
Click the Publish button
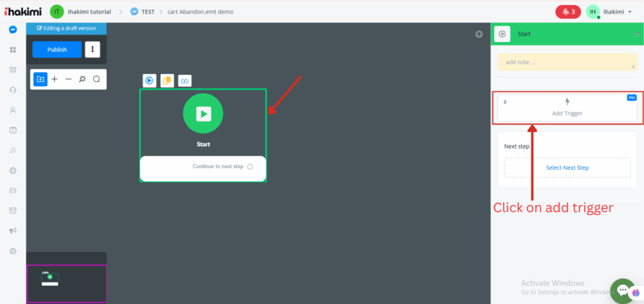click(57, 49)
